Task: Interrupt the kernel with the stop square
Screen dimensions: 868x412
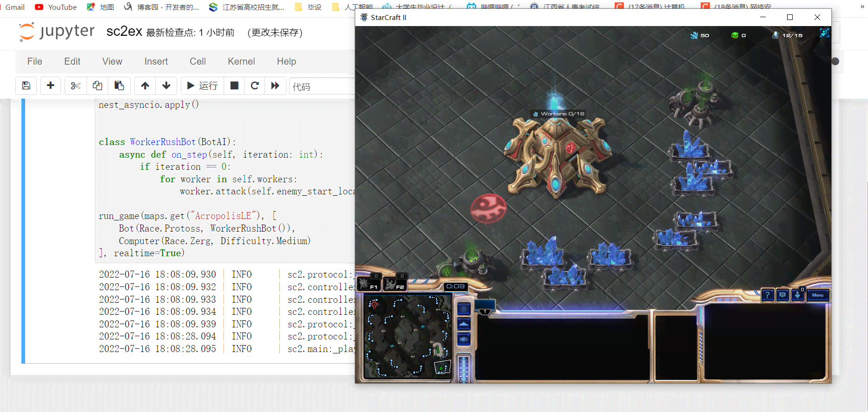Action: click(234, 86)
